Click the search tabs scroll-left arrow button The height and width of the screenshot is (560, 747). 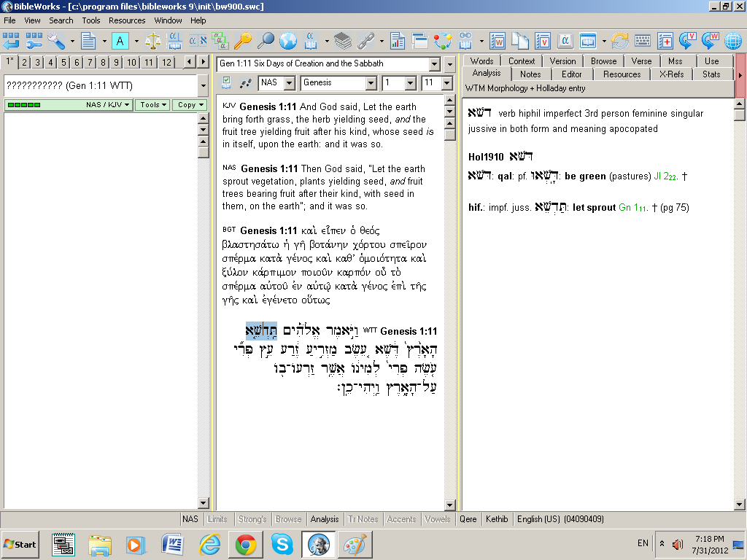click(190, 61)
